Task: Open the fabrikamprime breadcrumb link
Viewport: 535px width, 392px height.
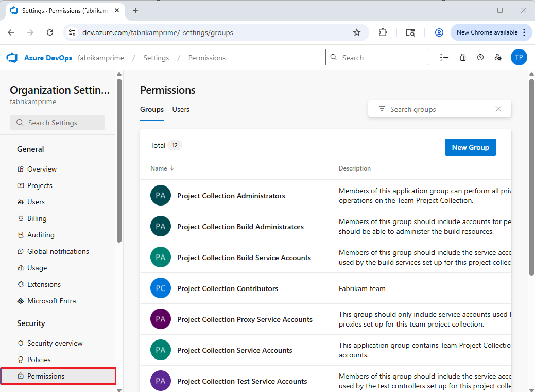Action: pyautogui.click(x=101, y=57)
